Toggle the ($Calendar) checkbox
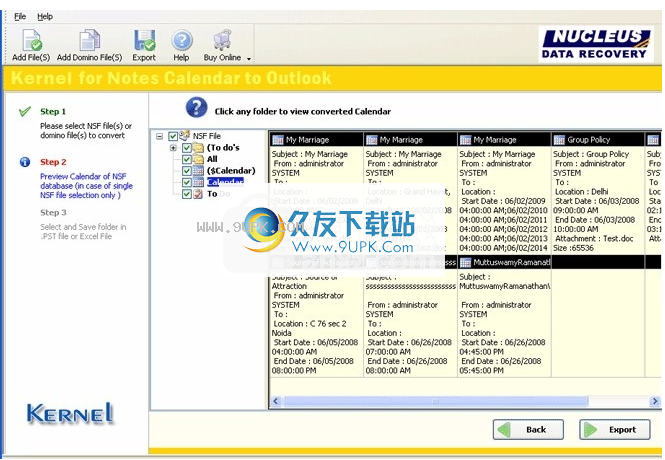The width and height of the screenshot is (665, 460). tap(187, 171)
